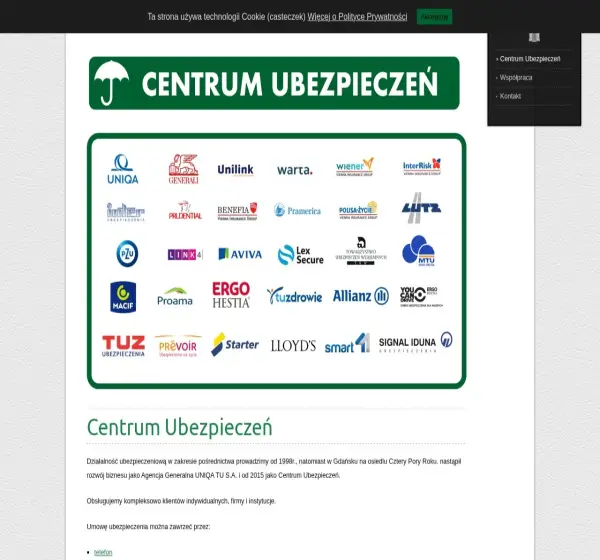Click the Allianz logo
Screen dimensions: 600x560
[x=361, y=296]
